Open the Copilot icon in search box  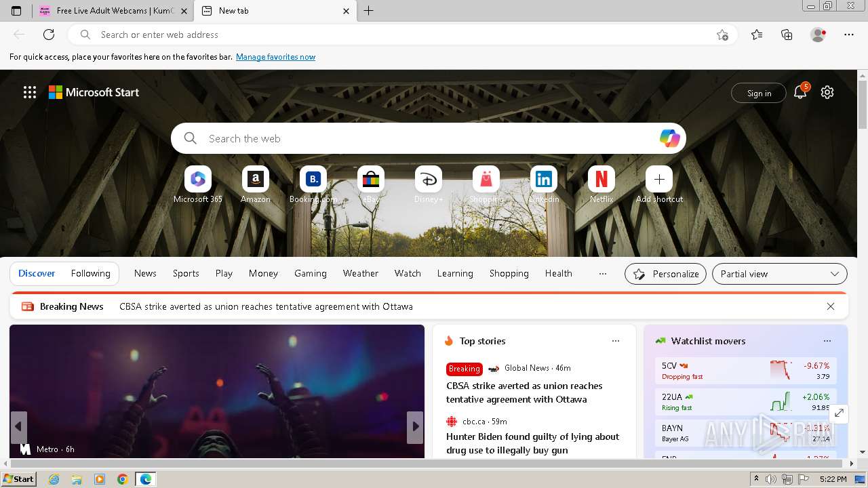[669, 138]
